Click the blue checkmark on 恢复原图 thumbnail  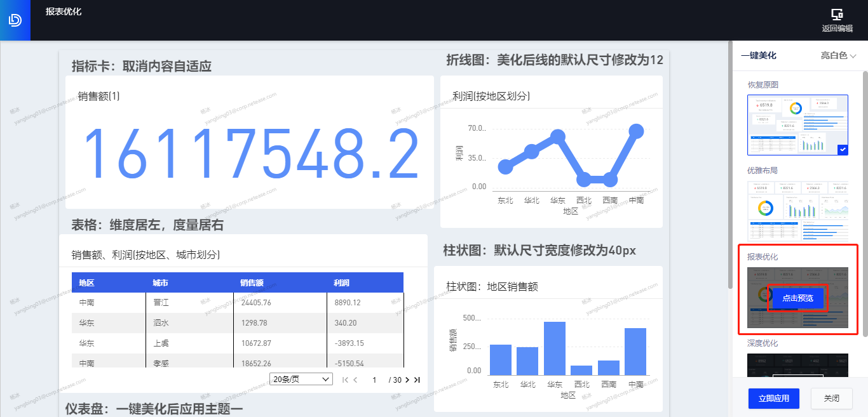click(x=843, y=150)
